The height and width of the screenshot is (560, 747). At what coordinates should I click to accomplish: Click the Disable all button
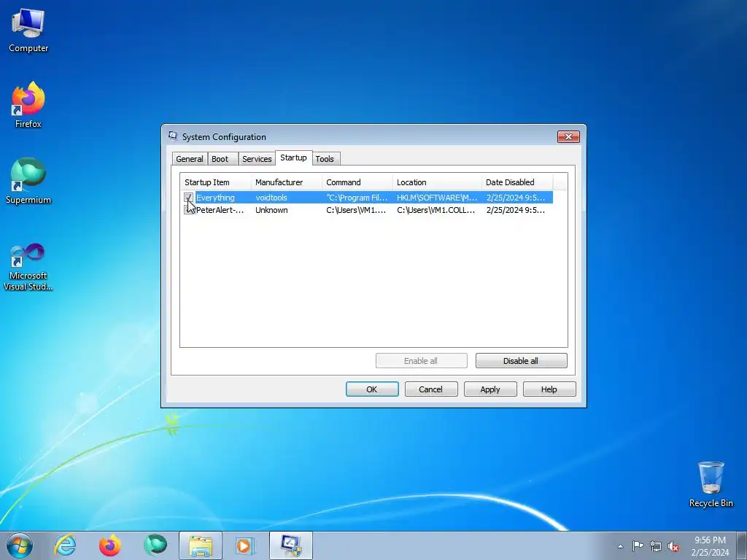521,361
